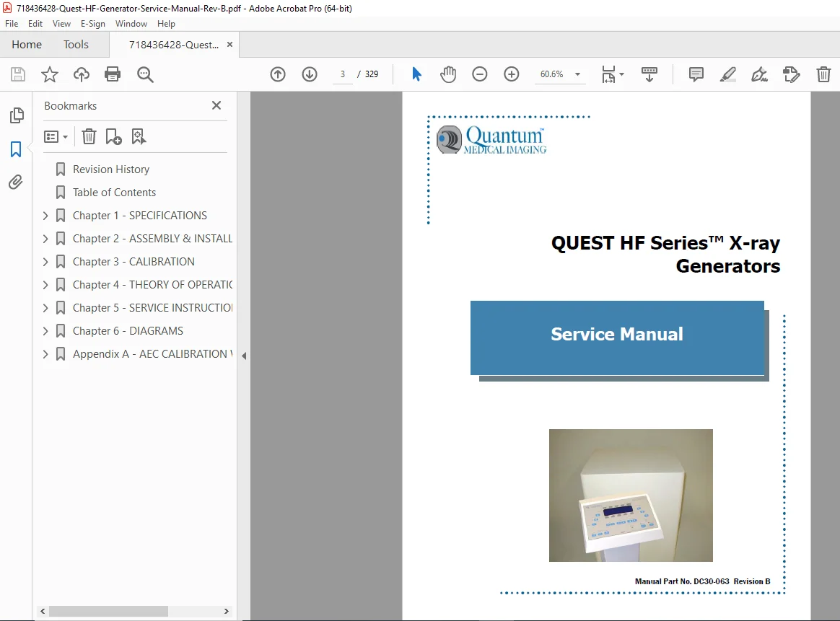Go to previous page arrow

coord(278,74)
